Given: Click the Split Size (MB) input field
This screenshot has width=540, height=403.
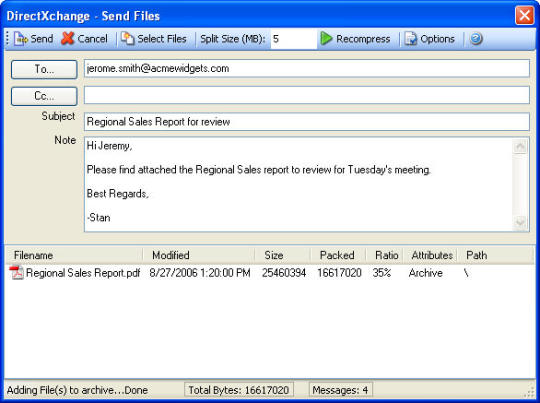Looking at the screenshot, I should (x=293, y=39).
